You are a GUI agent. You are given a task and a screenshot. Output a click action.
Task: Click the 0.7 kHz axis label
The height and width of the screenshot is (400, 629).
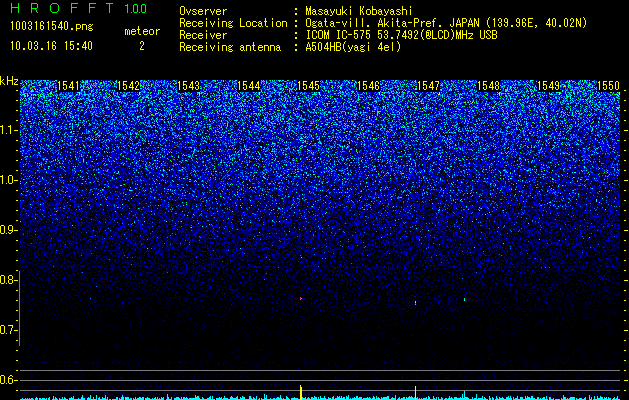(x=8, y=330)
